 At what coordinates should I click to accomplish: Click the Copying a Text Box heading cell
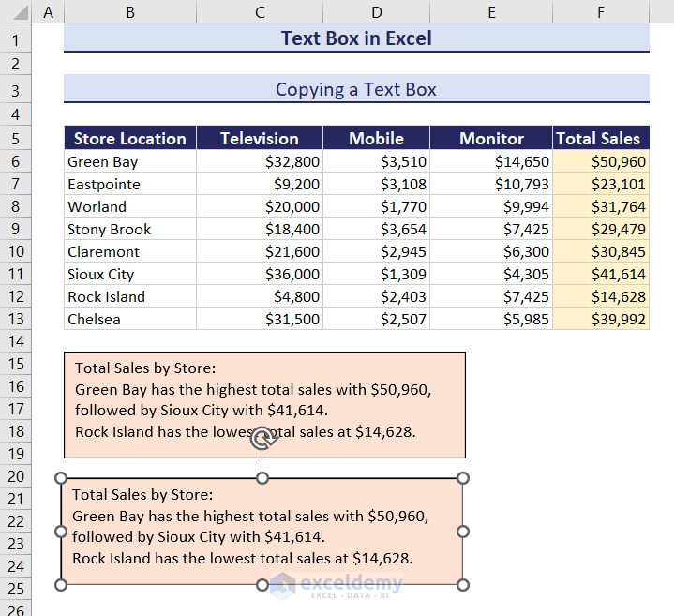(356, 89)
